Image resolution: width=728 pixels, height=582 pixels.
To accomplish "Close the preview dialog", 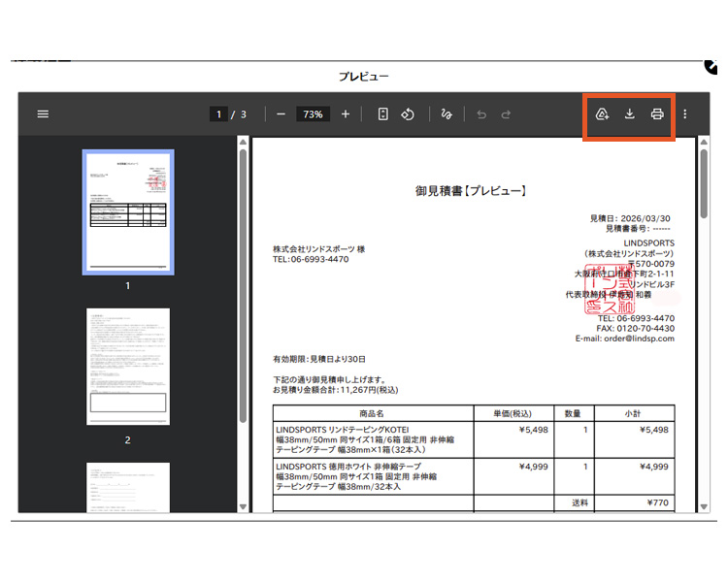I will pos(711,66).
